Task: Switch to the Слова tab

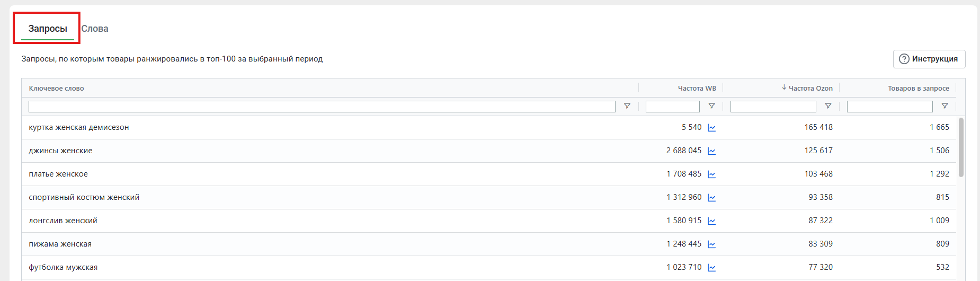Action: [x=95, y=29]
